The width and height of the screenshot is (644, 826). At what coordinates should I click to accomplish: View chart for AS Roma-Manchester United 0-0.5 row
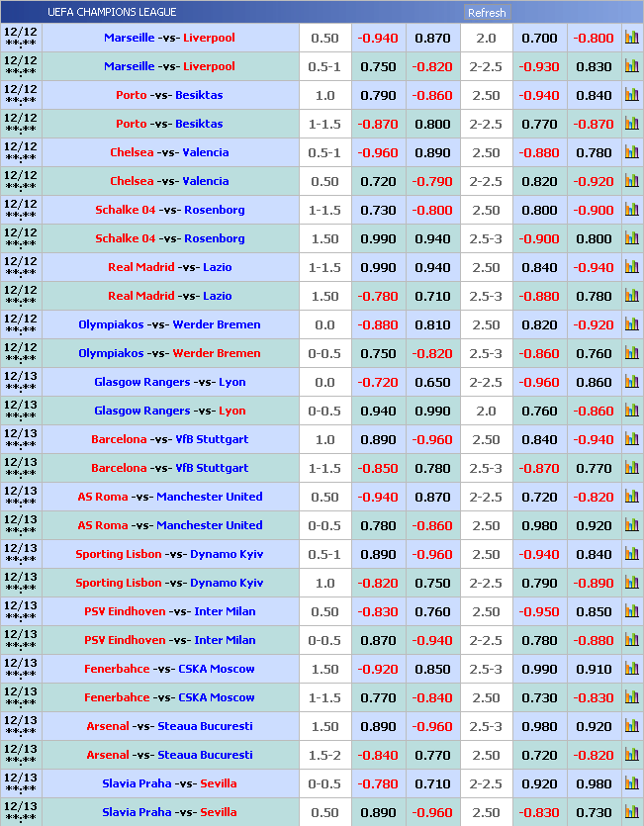coord(631,525)
